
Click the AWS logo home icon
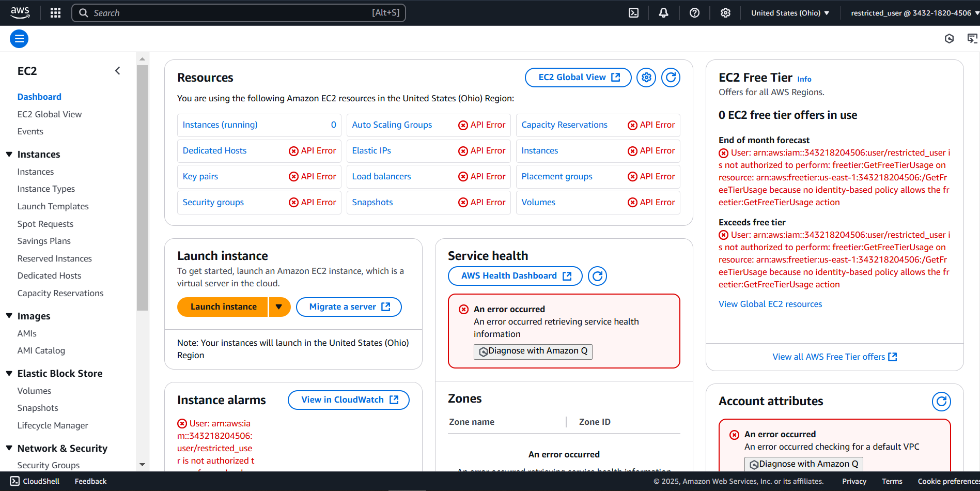click(20, 12)
